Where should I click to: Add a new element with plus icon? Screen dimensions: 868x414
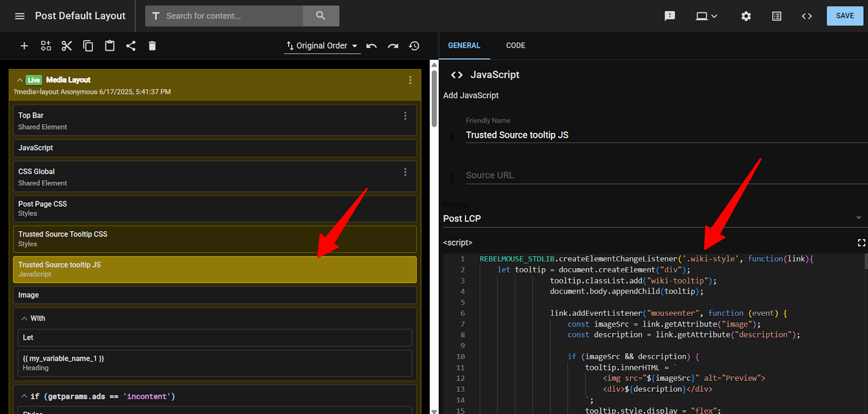(x=24, y=46)
